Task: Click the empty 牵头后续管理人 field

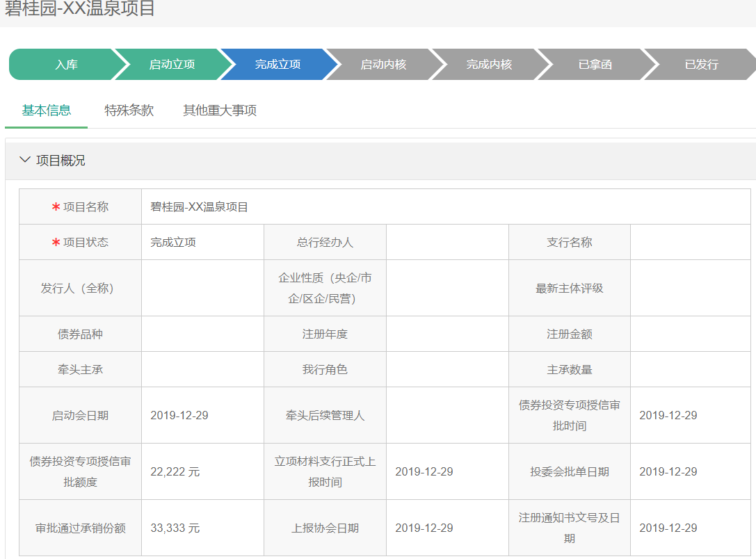Action: pos(447,415)
